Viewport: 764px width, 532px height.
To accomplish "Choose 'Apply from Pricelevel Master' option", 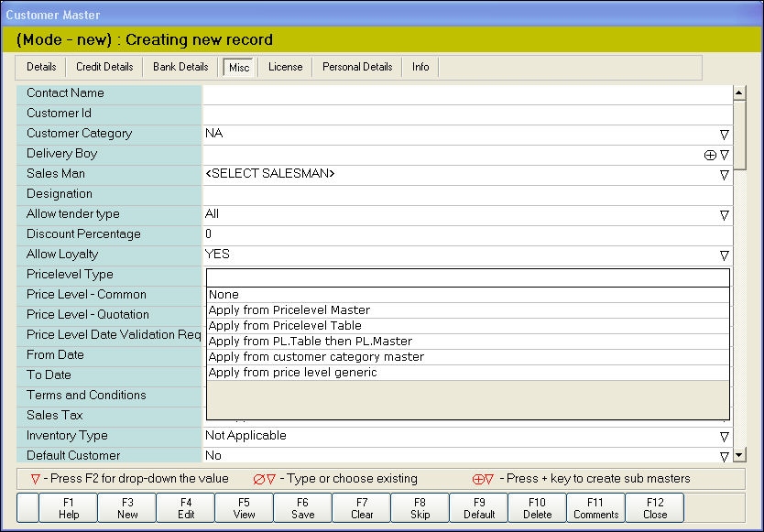I will [289, 310].
